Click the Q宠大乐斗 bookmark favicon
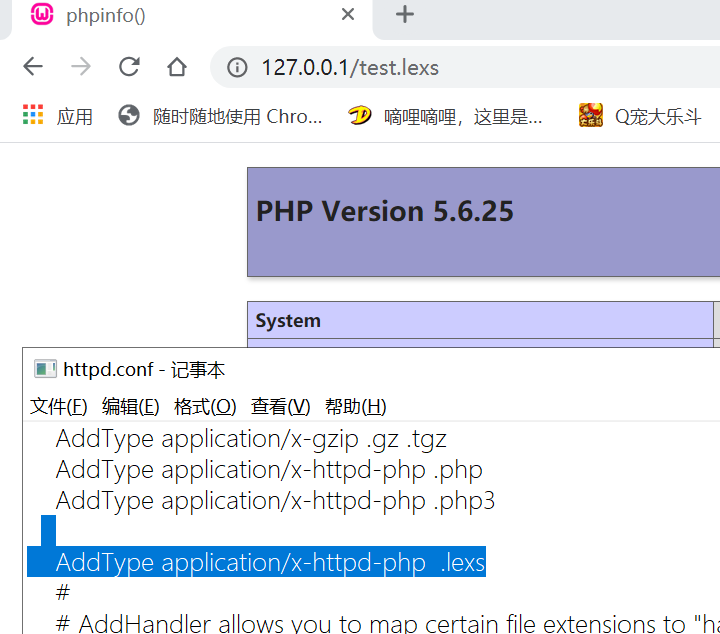This screenshot has height=634, width=720. [x=591, y=115]
